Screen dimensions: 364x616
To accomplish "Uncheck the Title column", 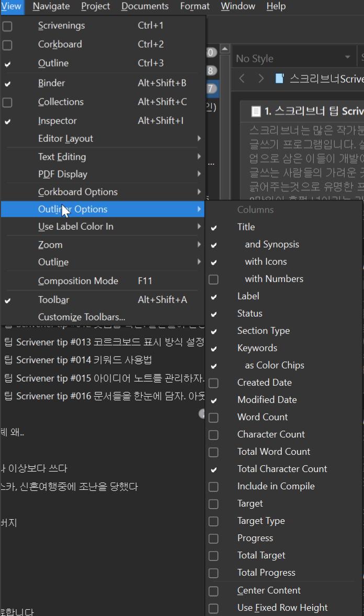I will pos(213,228).
